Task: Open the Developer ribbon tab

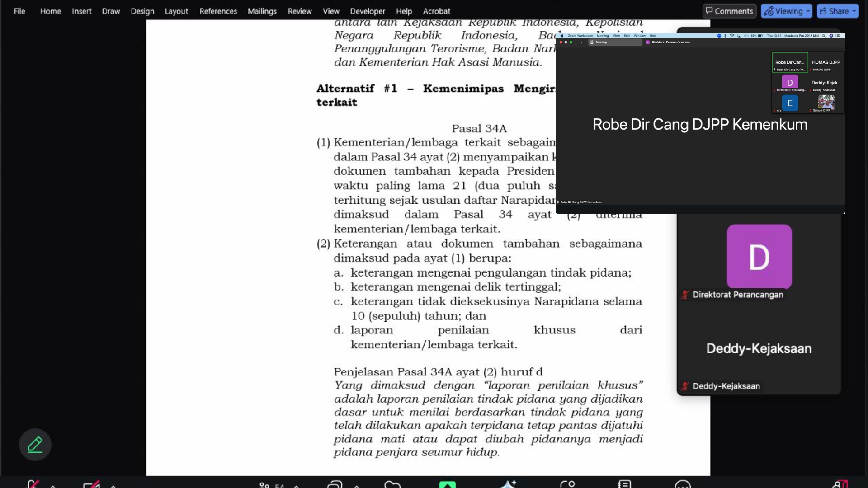Action: (368, 11)
